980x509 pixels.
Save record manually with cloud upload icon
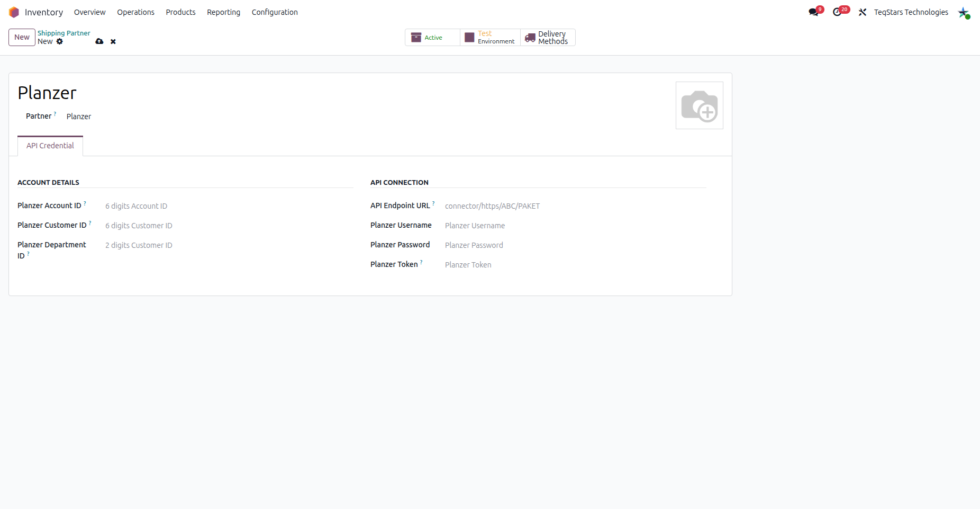[x=99, y=41]
